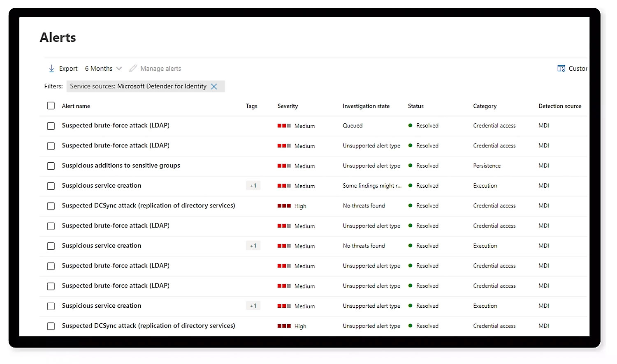Image resolution: width=617 pixels, height=364 pixels.
Task: Select checkbox for last Suspected DCSync attack row
Action: click(51, 326)
